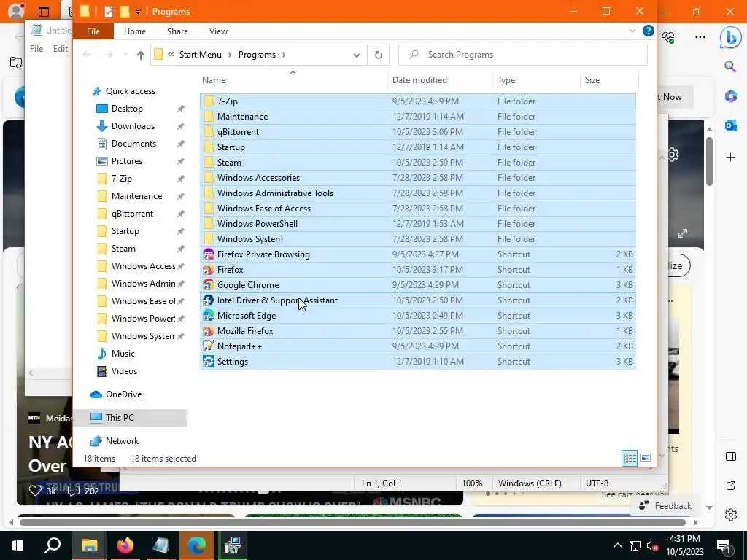Click Feedback button in Edge page
The width and height of the screenshot is (747, 560).
(x=665, y=506)
